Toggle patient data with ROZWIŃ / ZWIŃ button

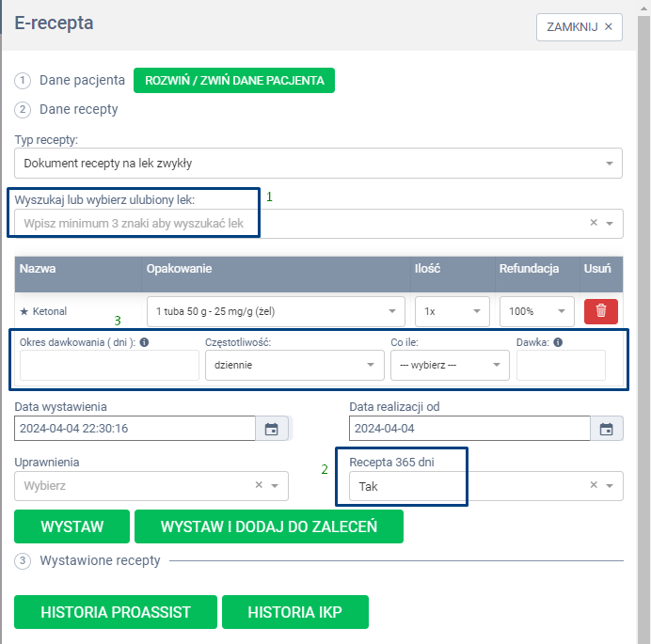[234, 81]
